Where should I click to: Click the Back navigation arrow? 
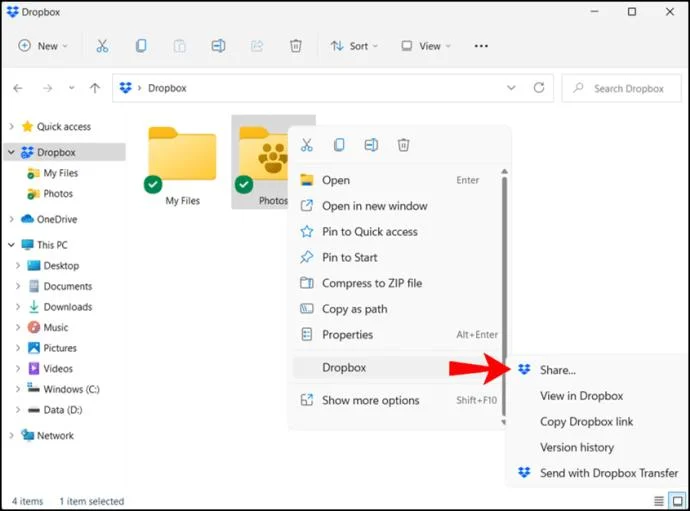coord(18,88)
